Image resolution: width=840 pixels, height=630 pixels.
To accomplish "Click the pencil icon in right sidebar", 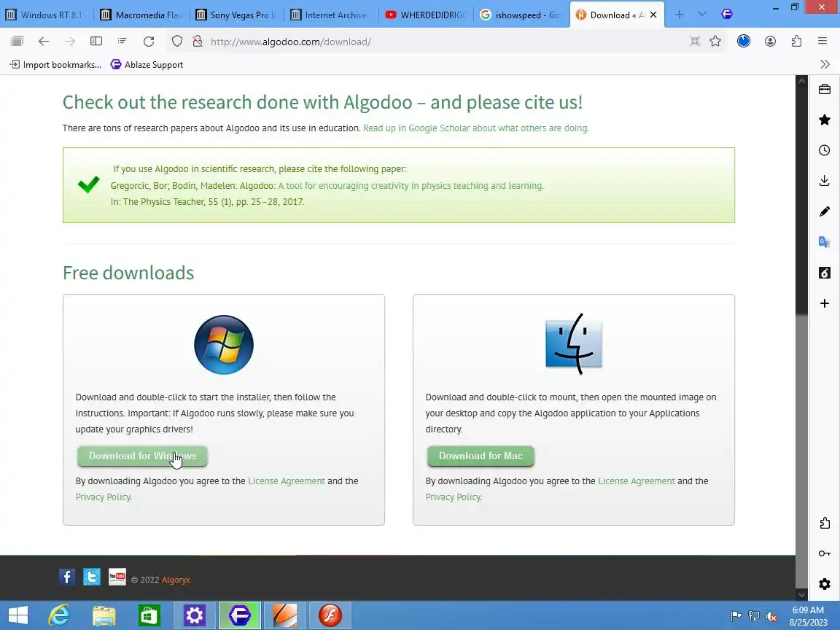I will point(825,211).
